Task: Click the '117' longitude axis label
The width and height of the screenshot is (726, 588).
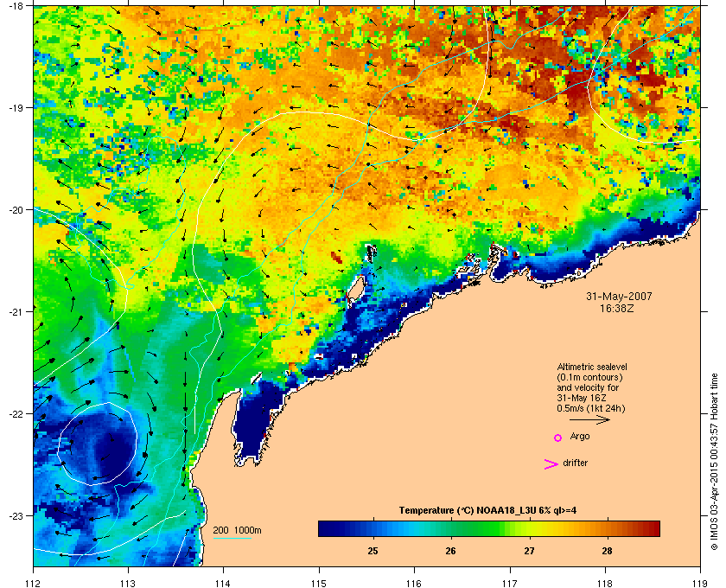Action: (x=510, y=583)
